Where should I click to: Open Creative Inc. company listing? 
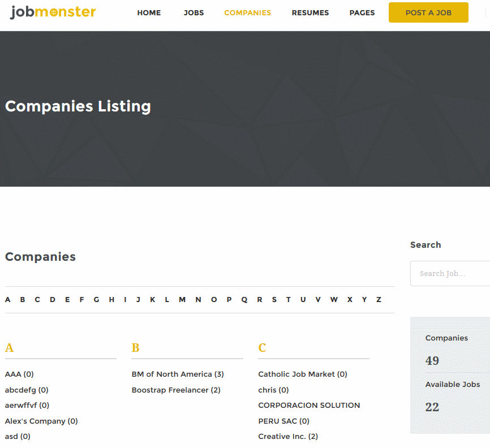288,436
